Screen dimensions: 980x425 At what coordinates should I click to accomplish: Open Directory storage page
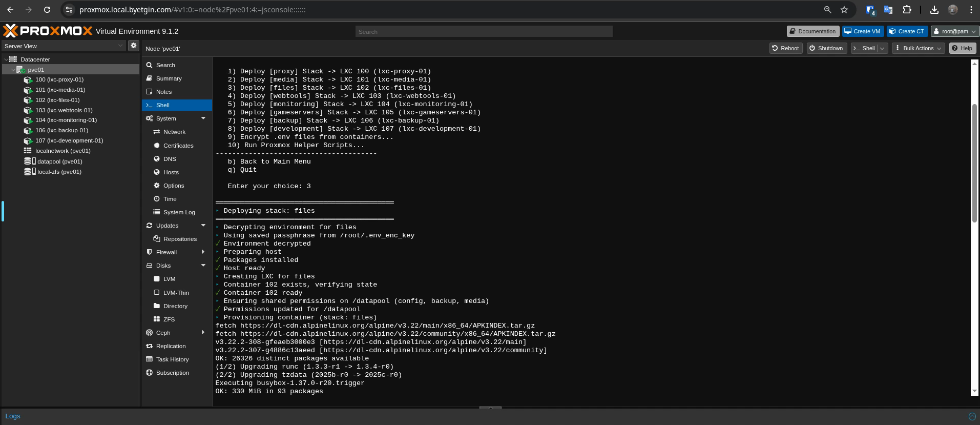pos(175,306)
